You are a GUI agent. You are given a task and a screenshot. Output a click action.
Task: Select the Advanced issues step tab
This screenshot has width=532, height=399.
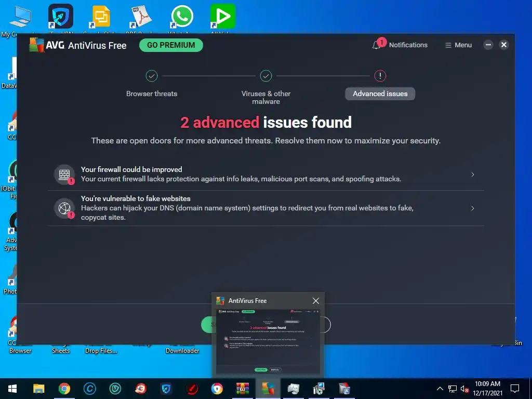tap(380, 94)
